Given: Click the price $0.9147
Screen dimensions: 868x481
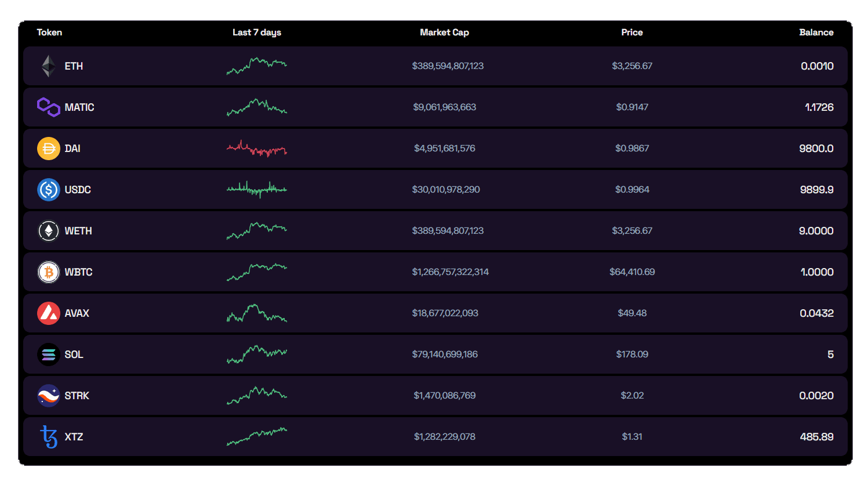Looking at the screenshot, I should pyautogui.click(x=632, y=107).
